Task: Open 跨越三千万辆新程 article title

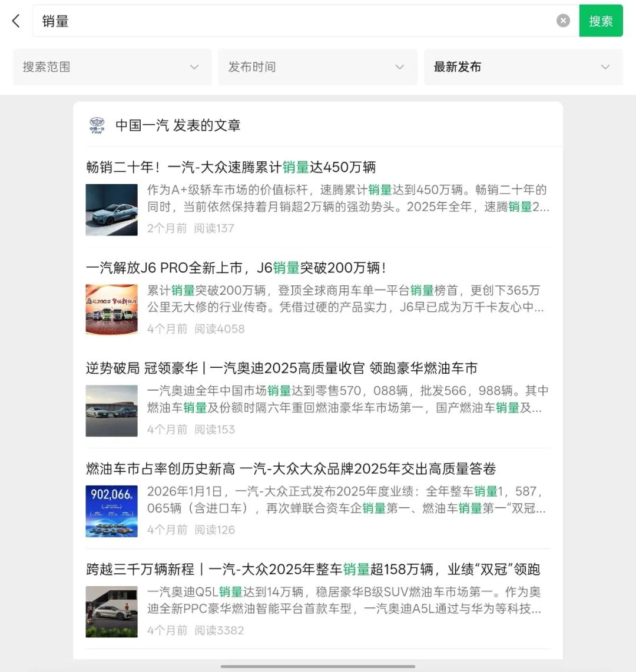Action: tap(313, 569)
